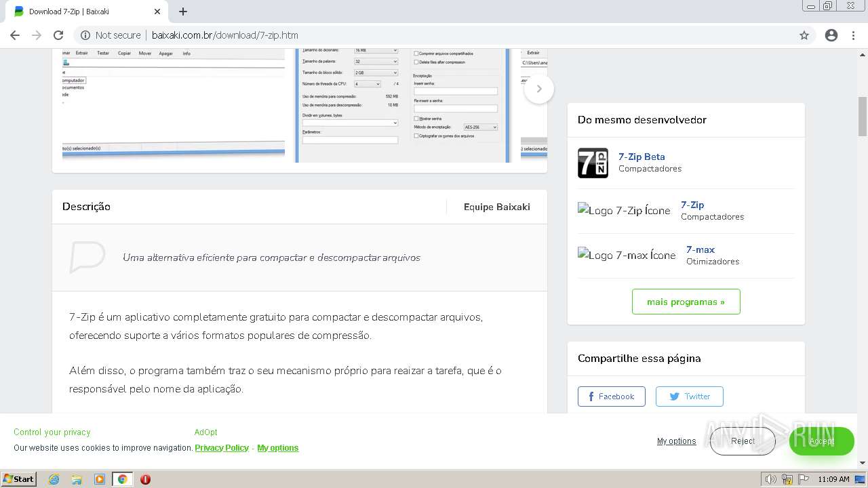Open the action center flag icon
Viewport: 868px width, 488px height.
804,479
